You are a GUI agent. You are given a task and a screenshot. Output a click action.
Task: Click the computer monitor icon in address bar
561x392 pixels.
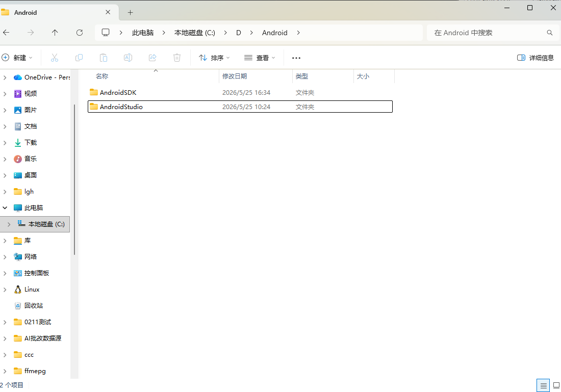[x=106, y=33]
